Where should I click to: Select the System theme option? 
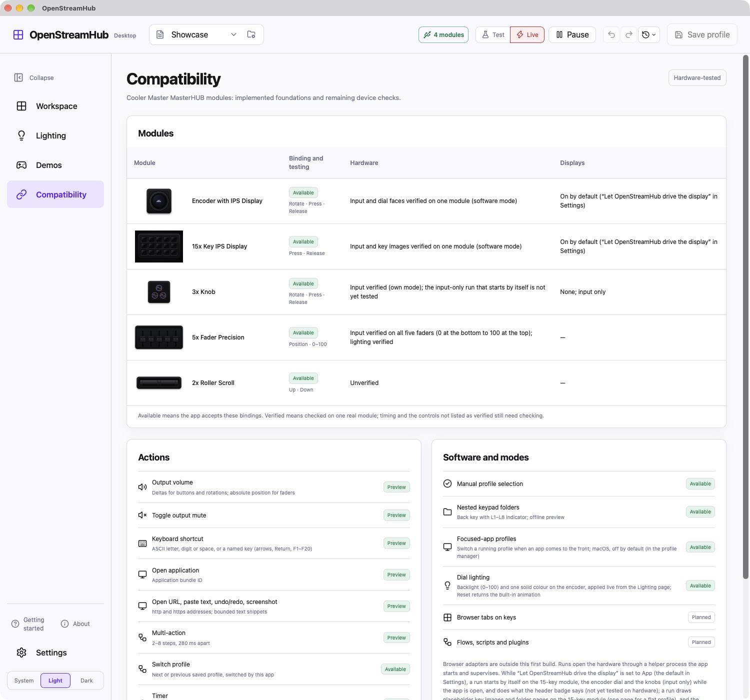[x=24, y=680]
